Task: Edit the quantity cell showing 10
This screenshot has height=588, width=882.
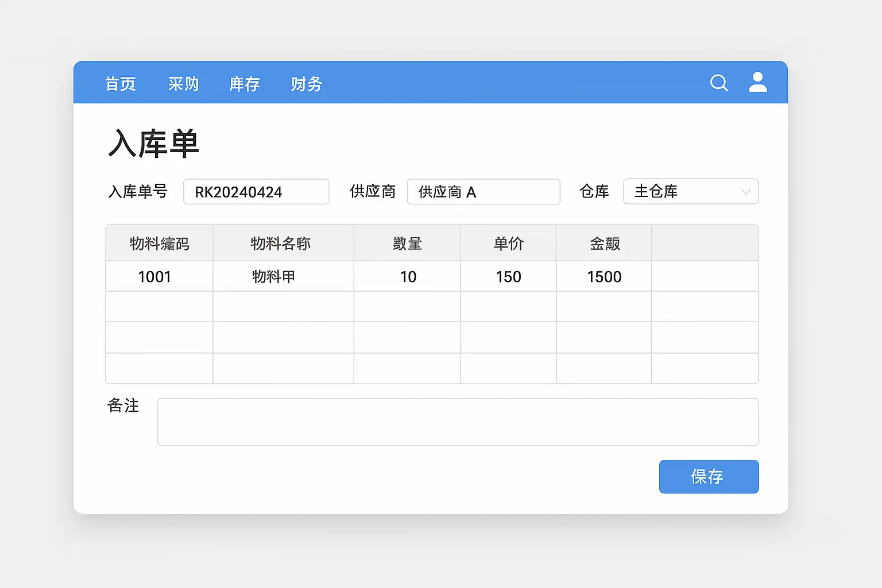Action: pos(407,277)
